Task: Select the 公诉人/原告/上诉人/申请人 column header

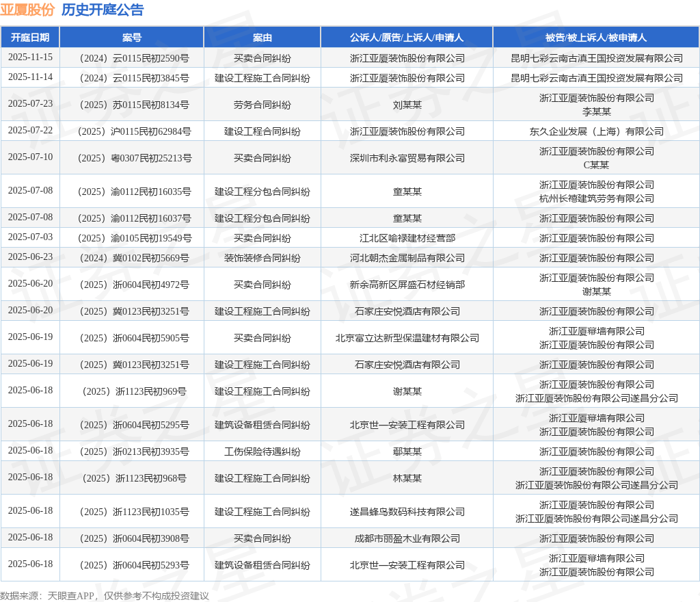Action: pyautogui.click(x=407, y=38)
